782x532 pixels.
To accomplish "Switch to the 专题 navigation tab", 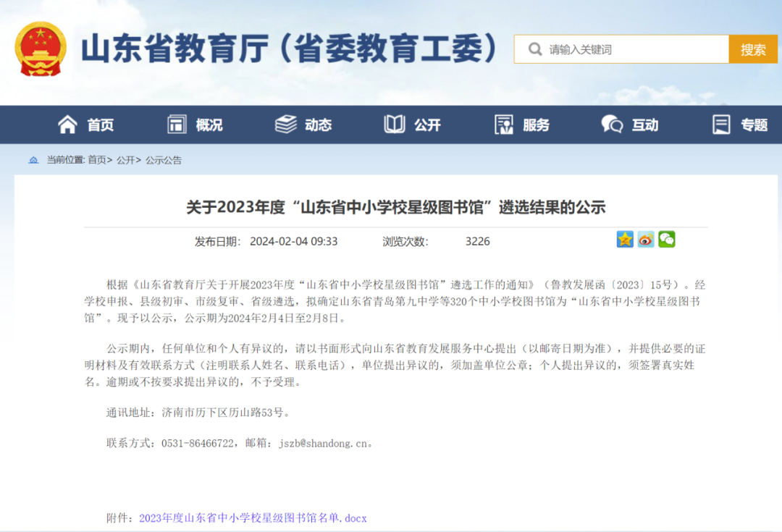I will [753, 124].
